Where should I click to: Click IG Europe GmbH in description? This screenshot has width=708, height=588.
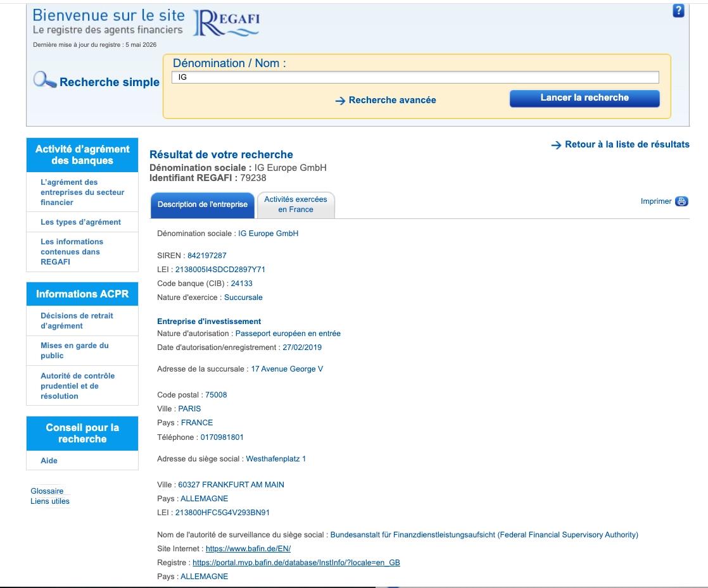click(269, 234)
